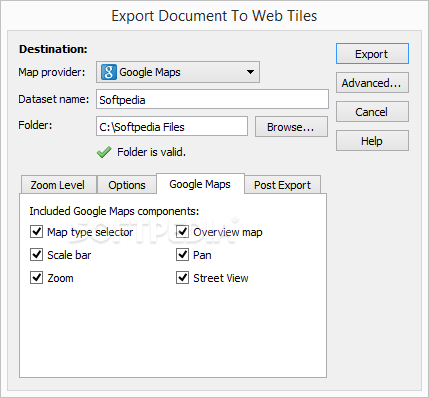Click the green folder-valid checkmark icon

click(104, 152)
